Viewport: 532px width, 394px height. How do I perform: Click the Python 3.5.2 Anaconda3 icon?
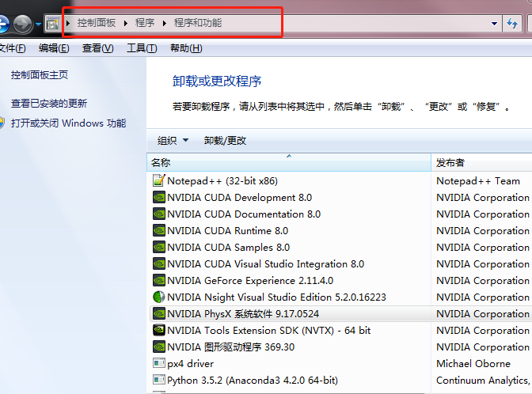click(x=159, y=380)
